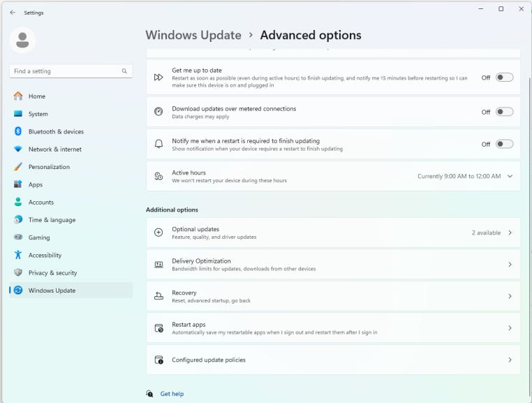The height and width of the screenshot is (403, 532).
Task: Maximize the Settings window
Action: pos(501,9)
